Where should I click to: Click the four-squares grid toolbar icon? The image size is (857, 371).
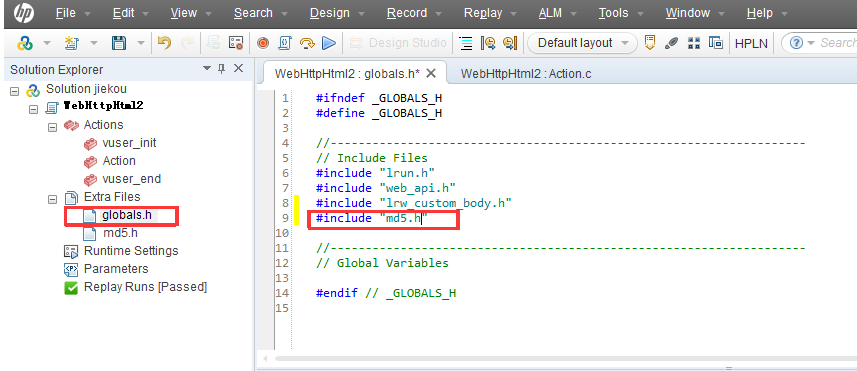(694, 43)
